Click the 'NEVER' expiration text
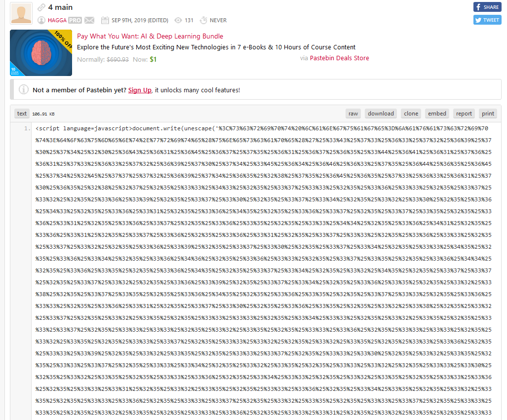507x420 pixels. 218,20
